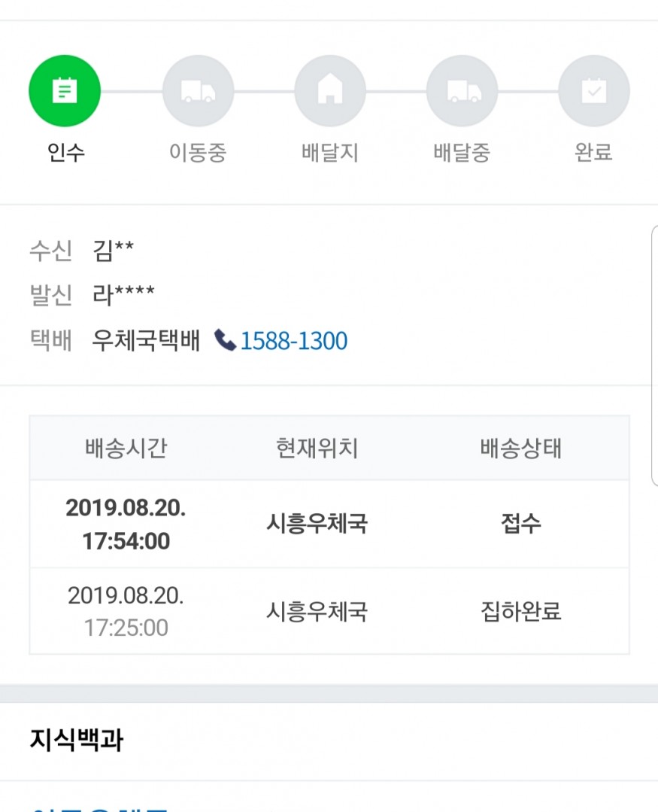This screenshot has height=812, width=658.
Task: Click the scroll handle at right edge
Action: pyautogui.click(x=654, y=356)
